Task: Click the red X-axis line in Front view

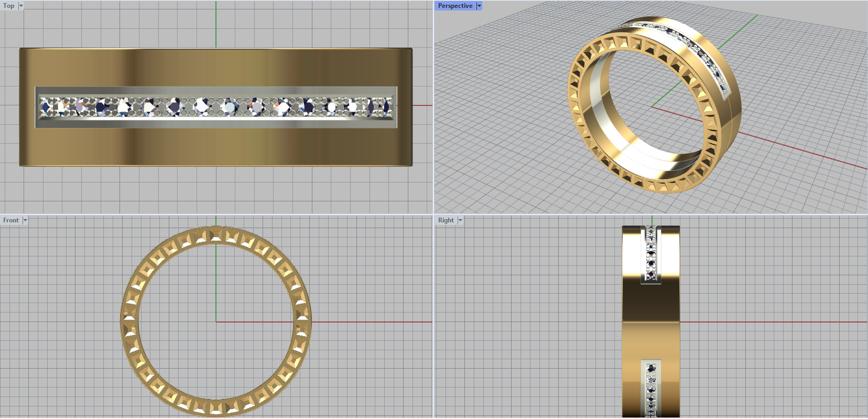Action: point(369,322)
